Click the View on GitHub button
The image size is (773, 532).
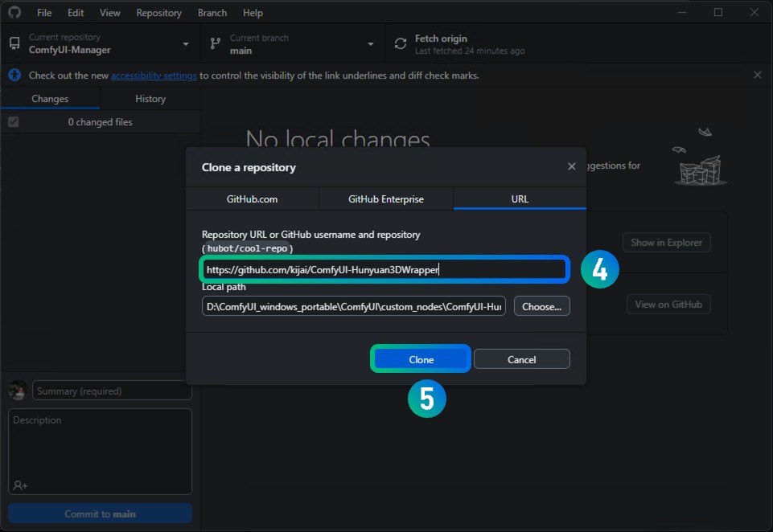tap(668, 305)
